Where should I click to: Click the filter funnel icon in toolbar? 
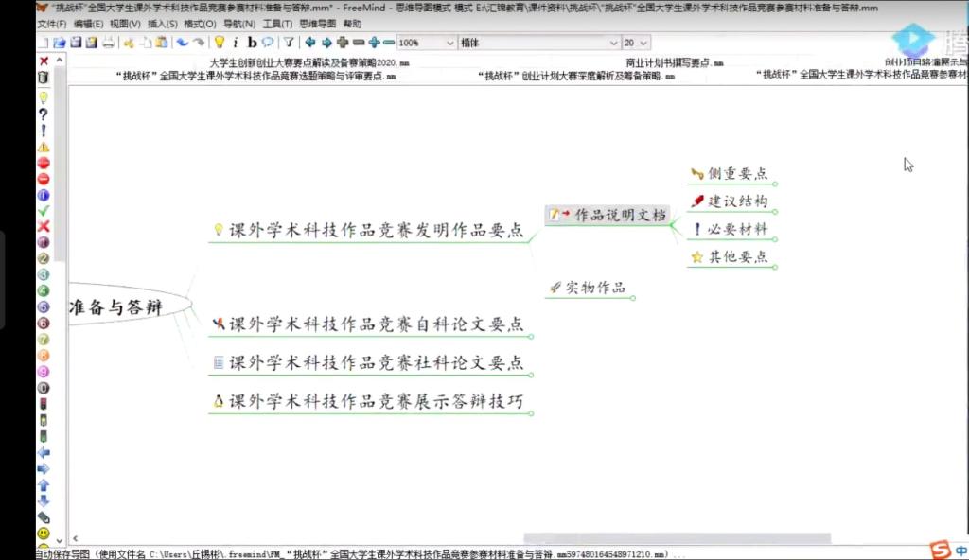(289, 43)
